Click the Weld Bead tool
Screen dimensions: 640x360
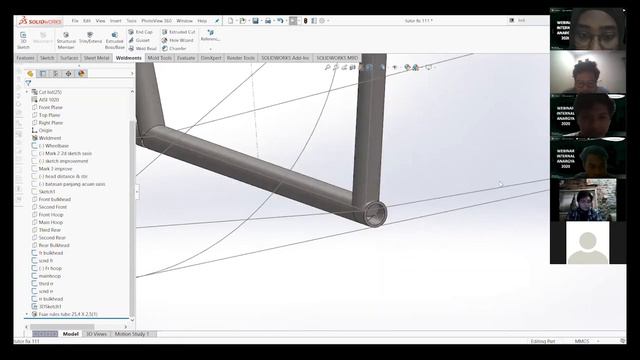tap(142, 48)
